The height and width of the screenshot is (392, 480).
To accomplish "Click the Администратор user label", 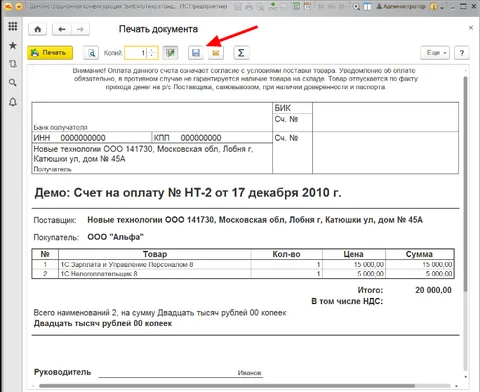I will point(401,6).
